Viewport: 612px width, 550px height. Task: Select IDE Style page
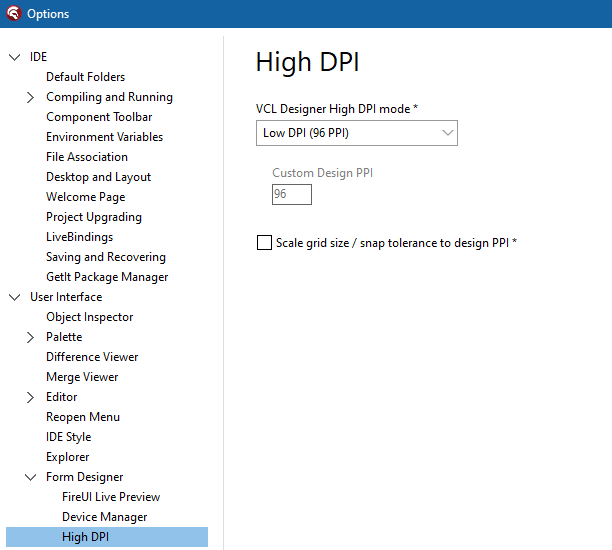68,437
